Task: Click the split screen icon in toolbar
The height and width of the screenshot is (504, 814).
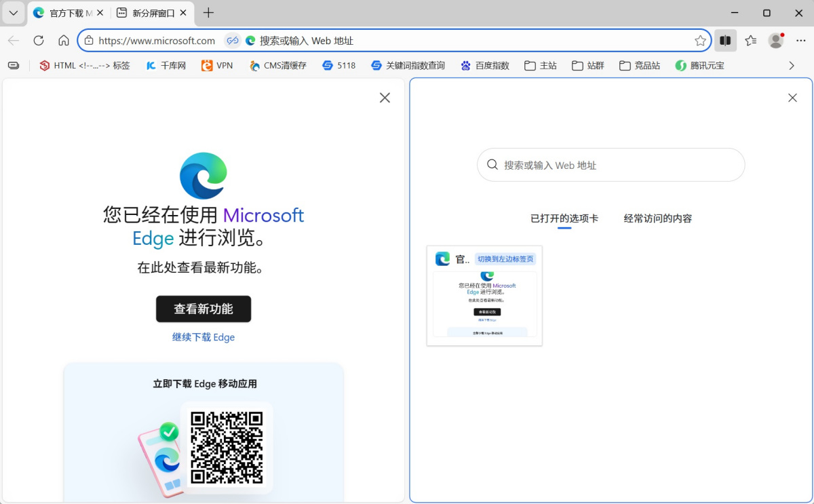Action: 724,40
